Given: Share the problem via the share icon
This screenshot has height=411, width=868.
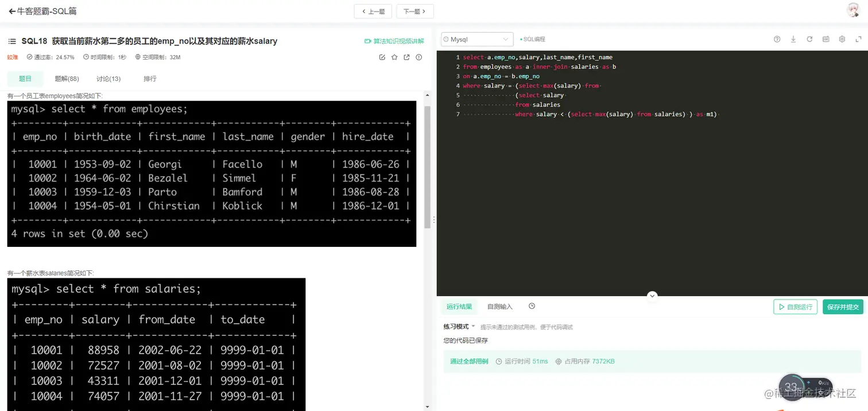Looking at the screenshot, I should (x=406, y=57).
